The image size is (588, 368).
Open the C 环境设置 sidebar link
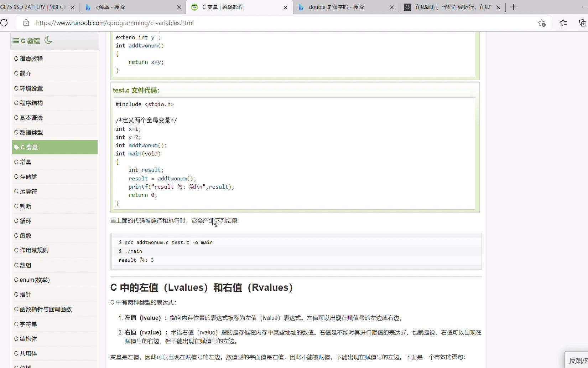(55, 88)
